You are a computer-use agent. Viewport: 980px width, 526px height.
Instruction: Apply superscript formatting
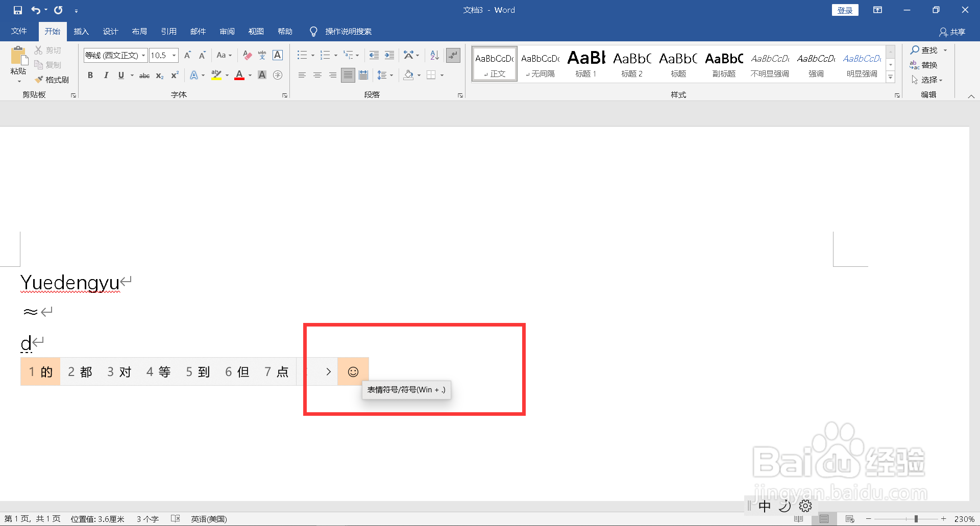(175, 76)
